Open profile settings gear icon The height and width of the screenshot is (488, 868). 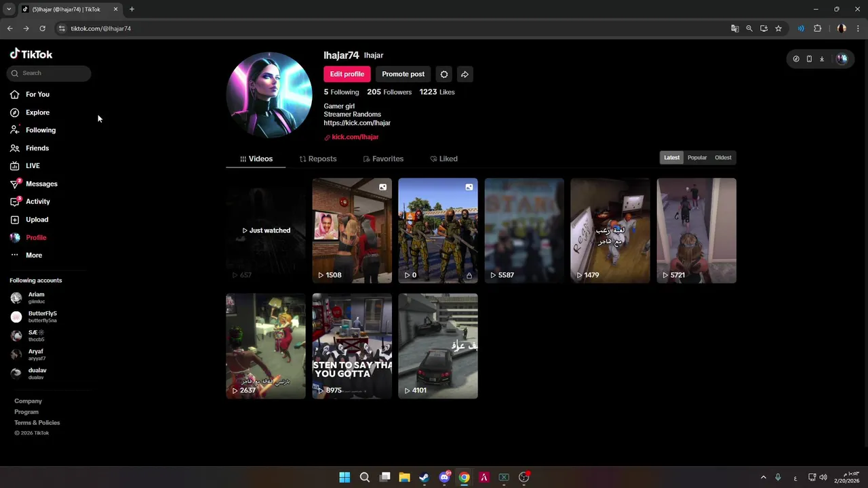(x=444, y=74)
